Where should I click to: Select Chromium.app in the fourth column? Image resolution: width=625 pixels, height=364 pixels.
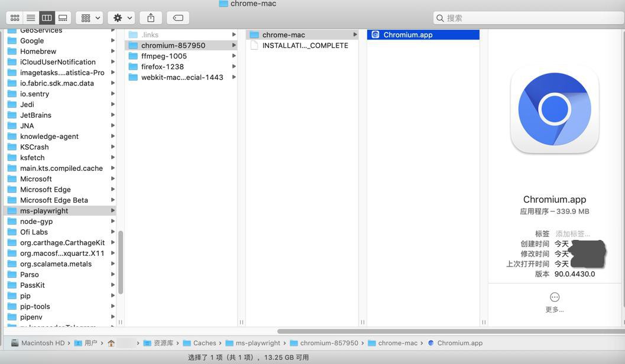[423, 35]
